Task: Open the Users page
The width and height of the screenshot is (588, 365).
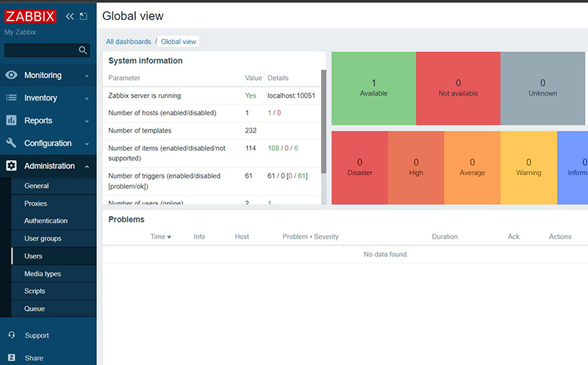Action: (x=54, y=256)
